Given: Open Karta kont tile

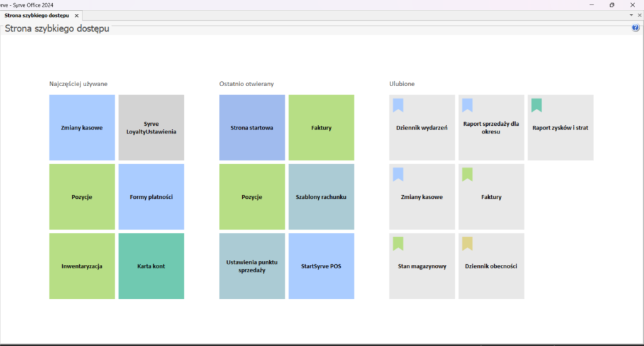Looking at the screenshot, I should coord(151,266).
